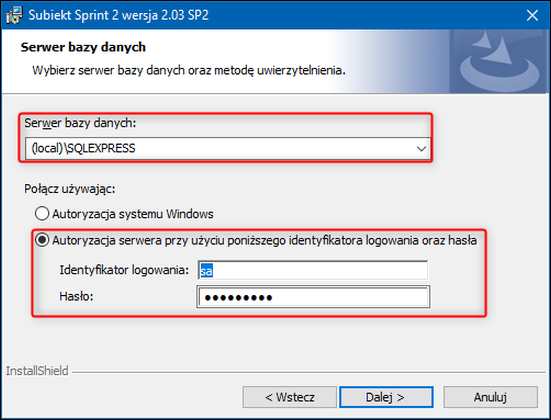This screenshot has height=420, width=551.
Task: Cancel installation with the Anuluj button
Action: pyautogui.click(x=490, y=397)
